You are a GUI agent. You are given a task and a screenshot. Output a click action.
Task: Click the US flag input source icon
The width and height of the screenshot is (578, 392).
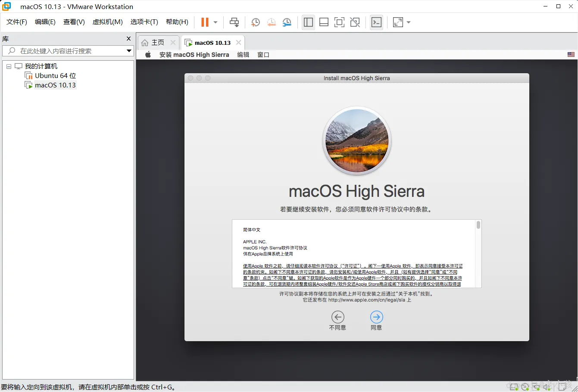571,55
